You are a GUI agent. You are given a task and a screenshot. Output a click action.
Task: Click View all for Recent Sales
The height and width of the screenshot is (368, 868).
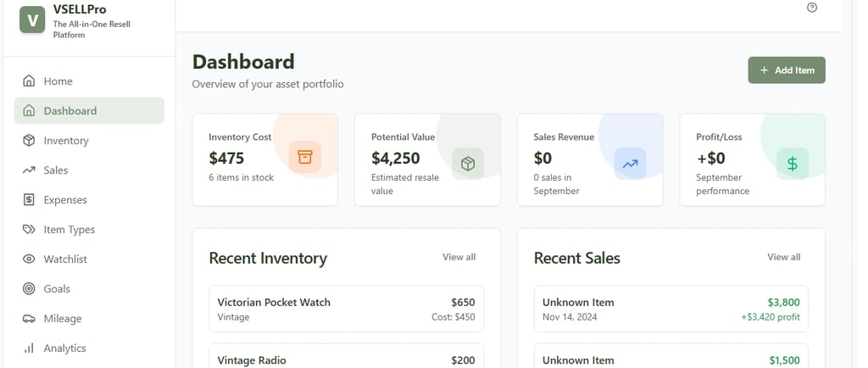coord(783,257)
